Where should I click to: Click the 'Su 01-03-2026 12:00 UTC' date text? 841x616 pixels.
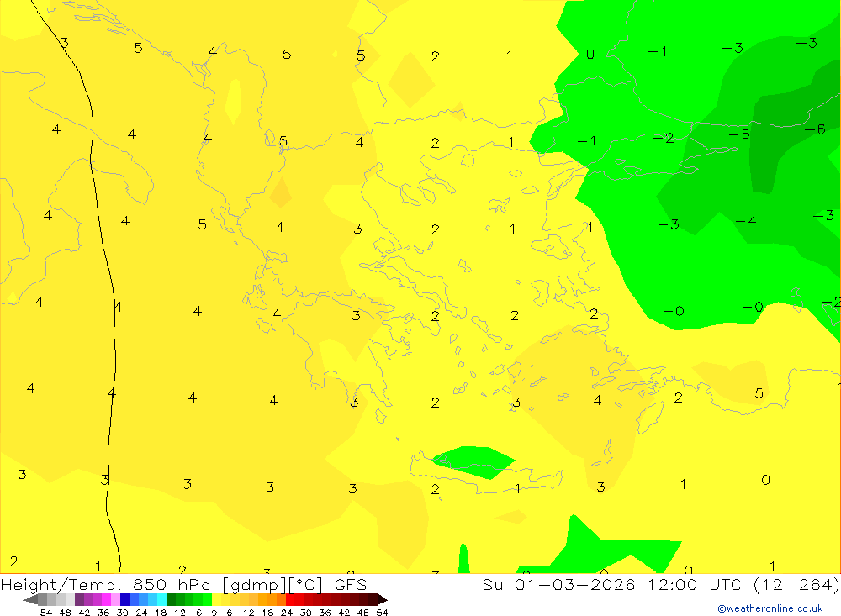tap(612, 584)
